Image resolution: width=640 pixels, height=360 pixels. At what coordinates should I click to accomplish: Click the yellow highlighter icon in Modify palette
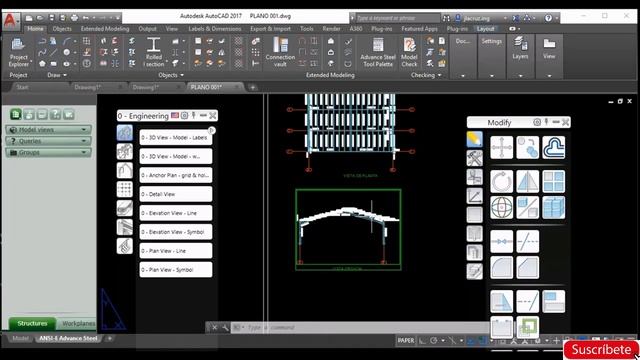[x=474, y=139]
